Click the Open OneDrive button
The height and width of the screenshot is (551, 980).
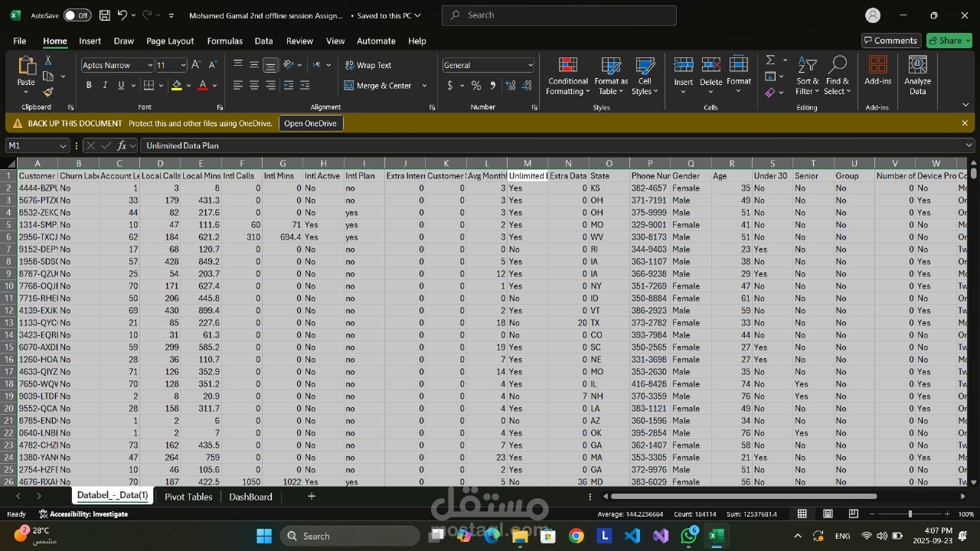(310, 123)
